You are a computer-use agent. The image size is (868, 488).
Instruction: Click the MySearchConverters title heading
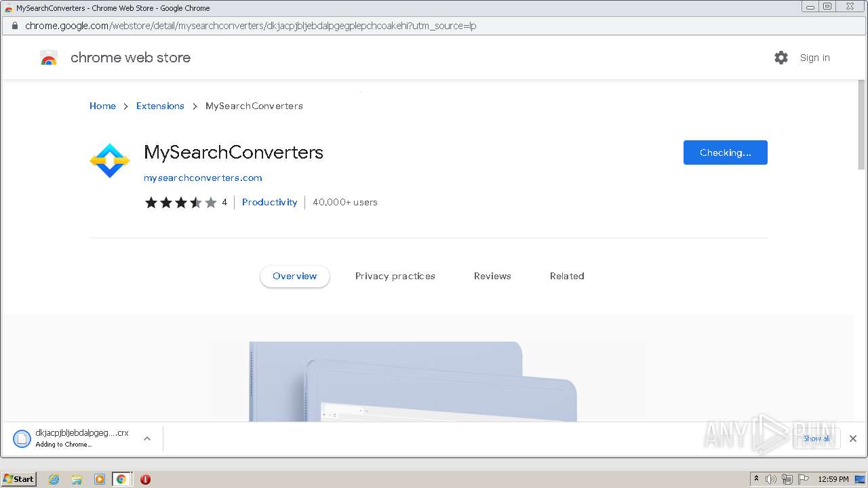pyautogui.click(x=234, y=152)
